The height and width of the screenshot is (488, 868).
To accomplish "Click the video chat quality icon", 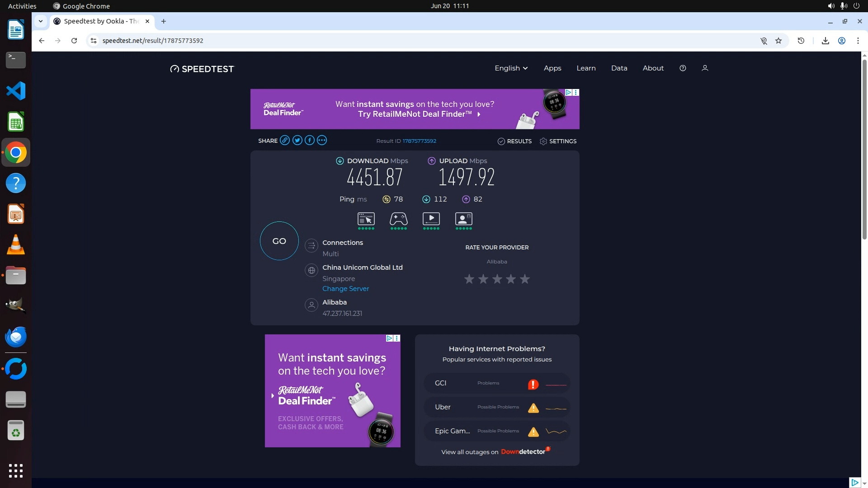I will pos(463,219).
